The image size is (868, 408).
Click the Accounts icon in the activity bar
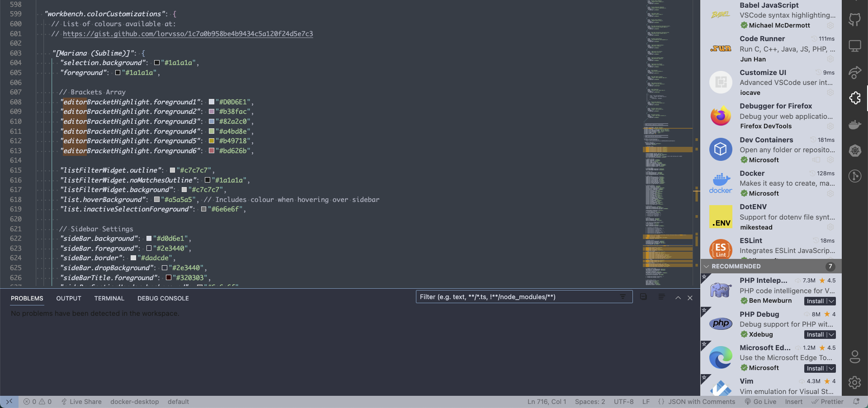coord(855,356)
